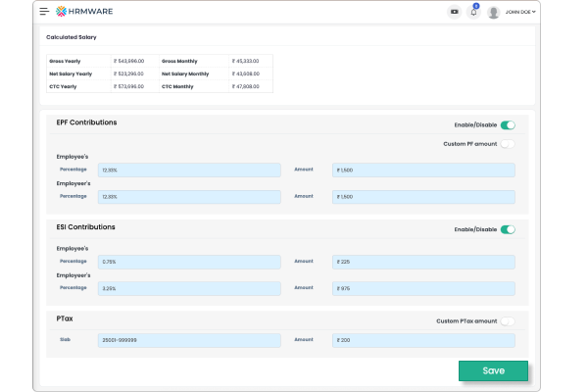This screenshot has height=392, width=588.
Task: Open the video tutorial icon
Action: point(454,12)
